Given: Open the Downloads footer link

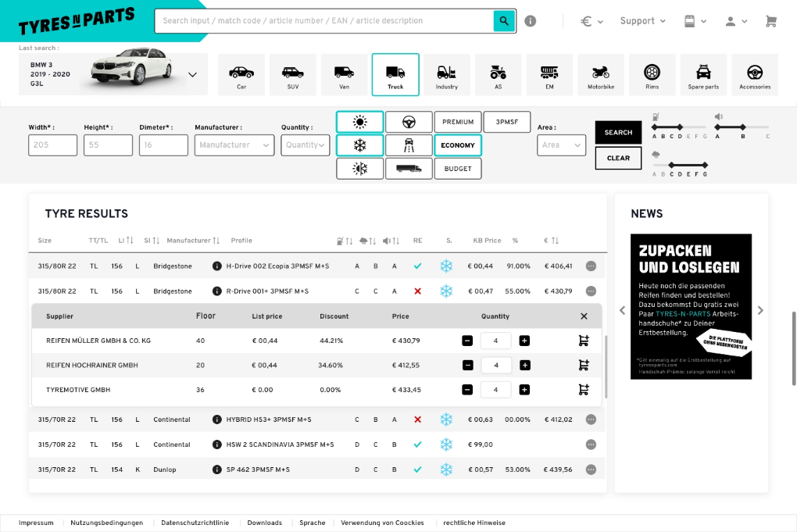Looking at the screenshot, I should tap(264, 523).
